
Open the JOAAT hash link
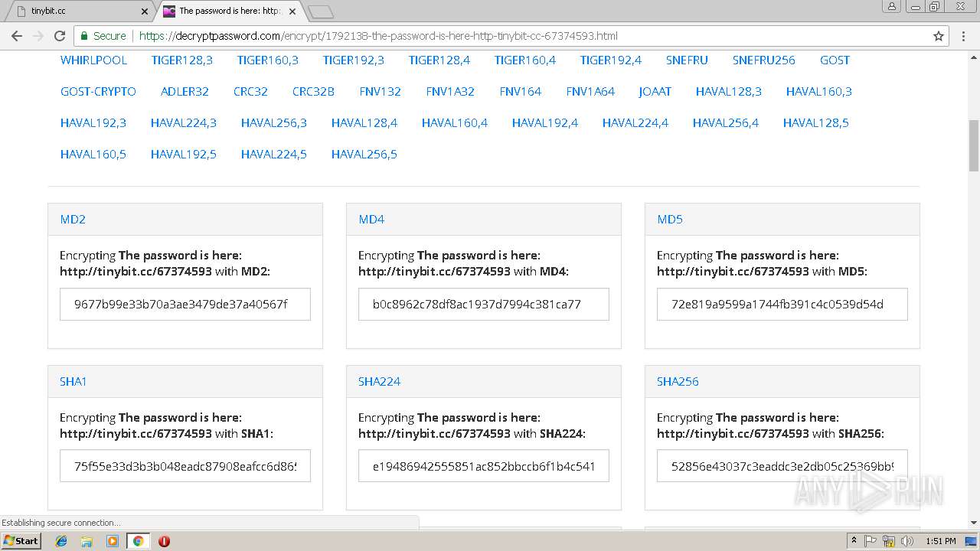click(655, 91)
